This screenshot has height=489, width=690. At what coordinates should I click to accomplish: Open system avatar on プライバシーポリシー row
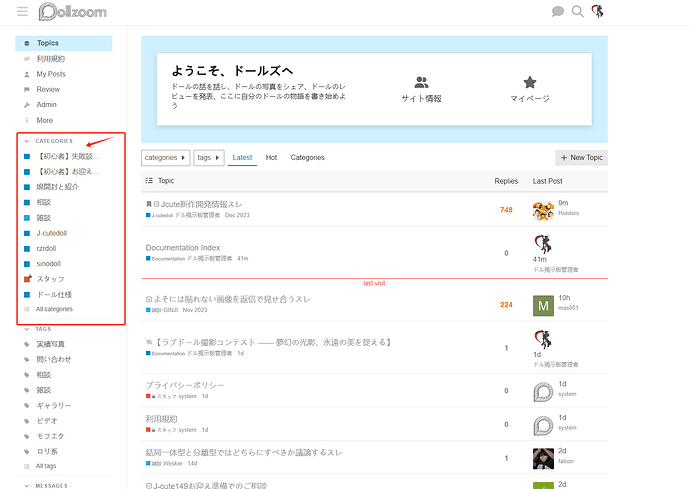point(543,392)
